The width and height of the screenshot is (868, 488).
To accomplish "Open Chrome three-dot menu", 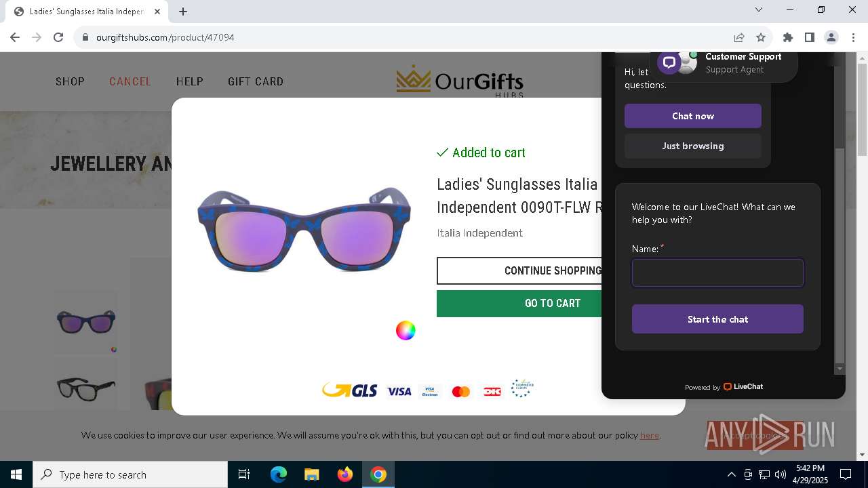I will point(853,37).
